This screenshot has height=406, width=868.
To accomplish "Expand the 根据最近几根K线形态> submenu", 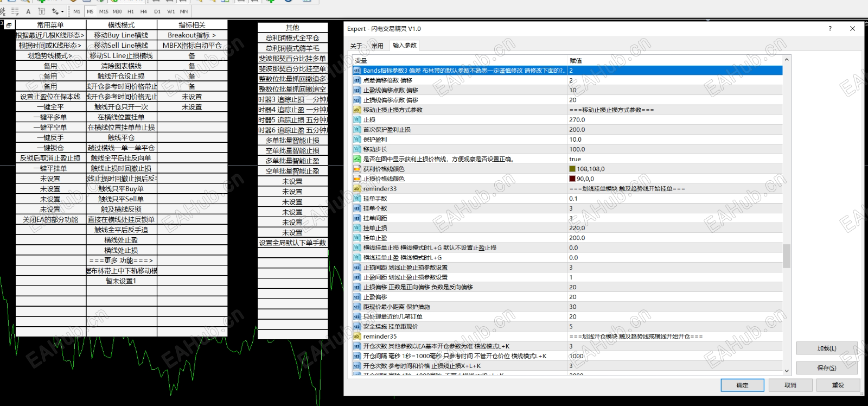I will (x=50, y=35).
